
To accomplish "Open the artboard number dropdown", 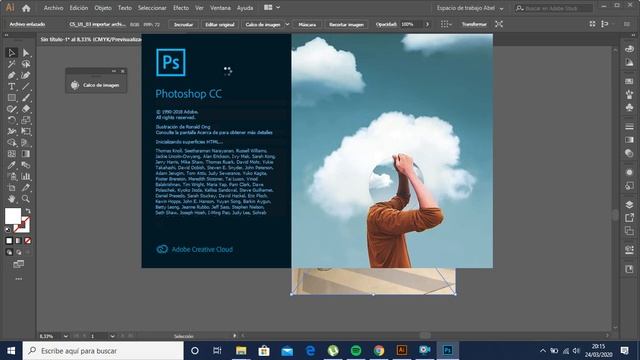I will tap(112, 336).
